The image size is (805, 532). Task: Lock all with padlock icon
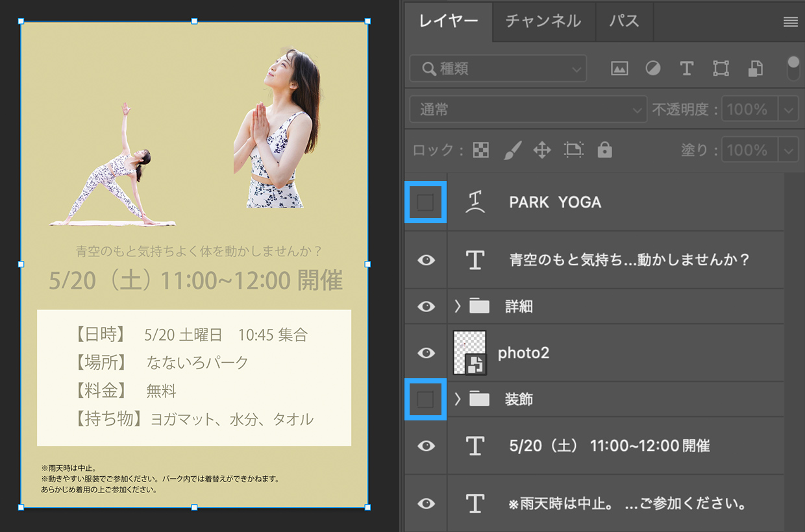(x=605, y=151)
